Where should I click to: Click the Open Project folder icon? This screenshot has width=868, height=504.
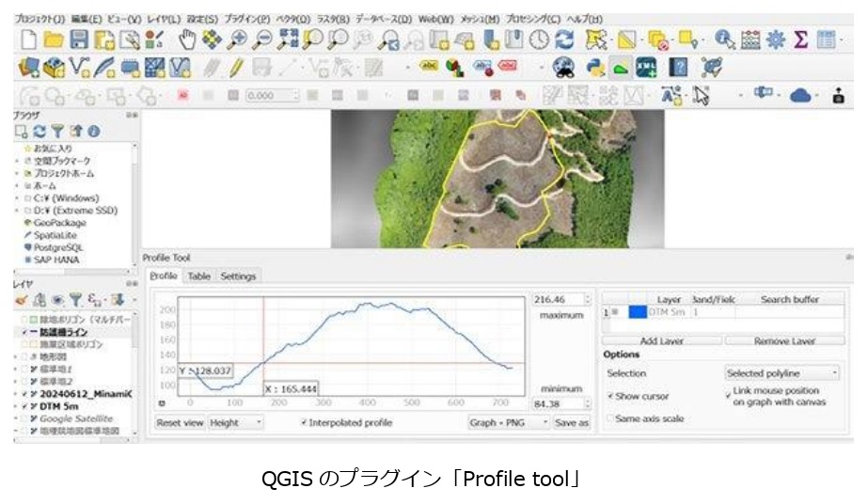[x=55, y=40]
